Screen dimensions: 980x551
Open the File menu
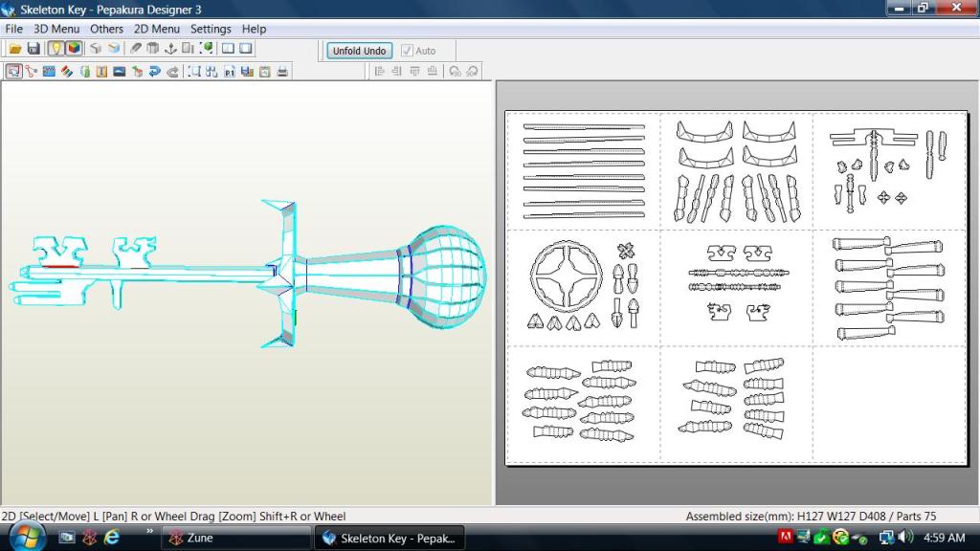coord(13,29)
